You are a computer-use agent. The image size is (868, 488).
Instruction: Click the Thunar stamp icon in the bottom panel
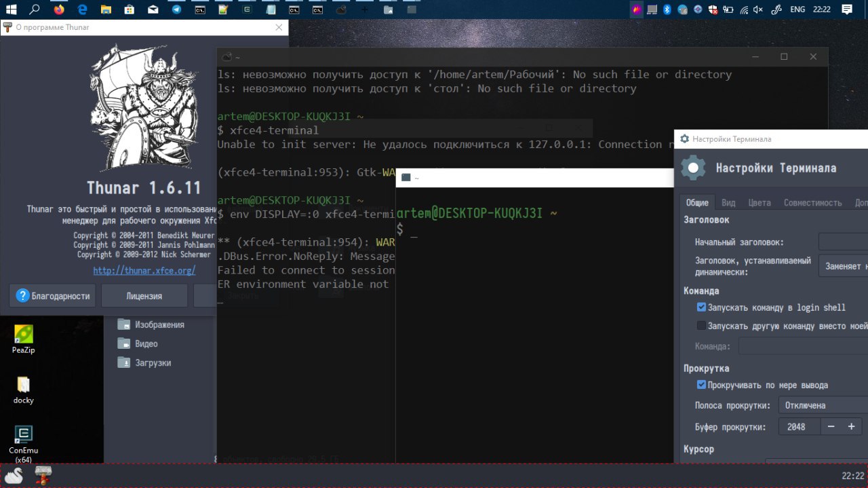pos(43,474)
